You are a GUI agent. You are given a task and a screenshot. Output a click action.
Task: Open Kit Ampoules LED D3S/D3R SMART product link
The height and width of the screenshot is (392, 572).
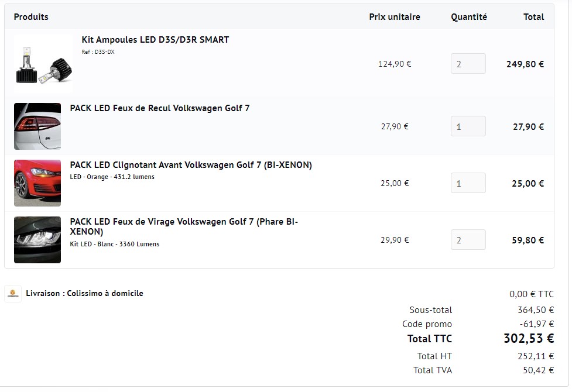pyautogui.click(x=155, y=40)
